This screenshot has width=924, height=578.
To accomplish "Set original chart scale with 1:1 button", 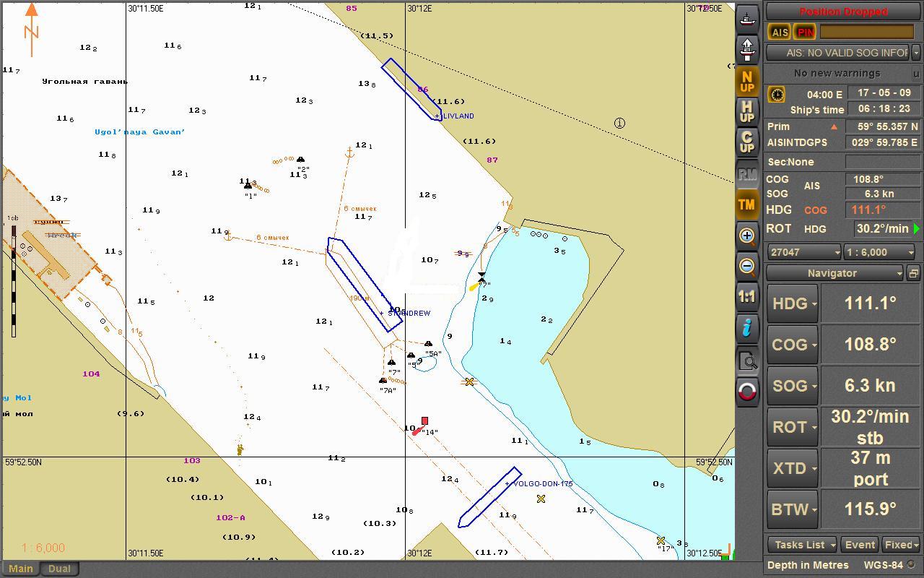I will click(747, 296).
